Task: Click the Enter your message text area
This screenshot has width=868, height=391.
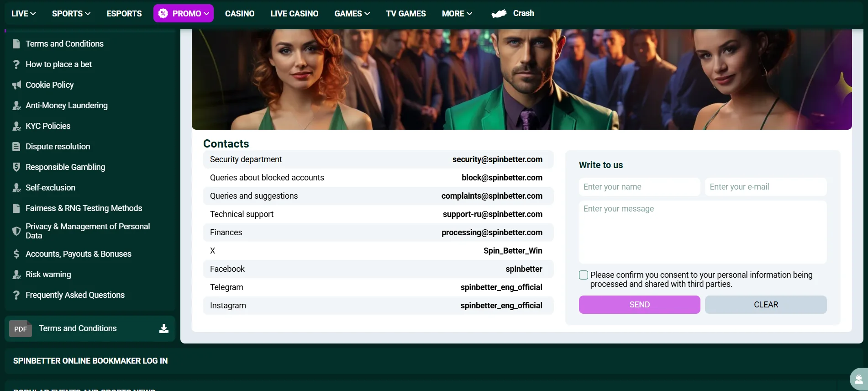Action: click(703, 232)
